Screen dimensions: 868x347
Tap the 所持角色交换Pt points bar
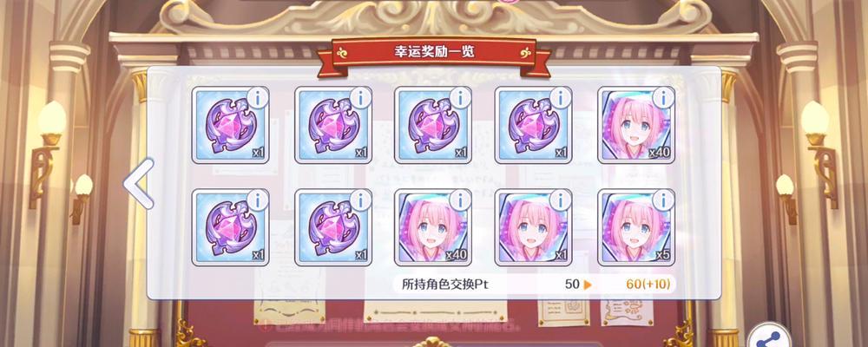click(x=534, y=285)
